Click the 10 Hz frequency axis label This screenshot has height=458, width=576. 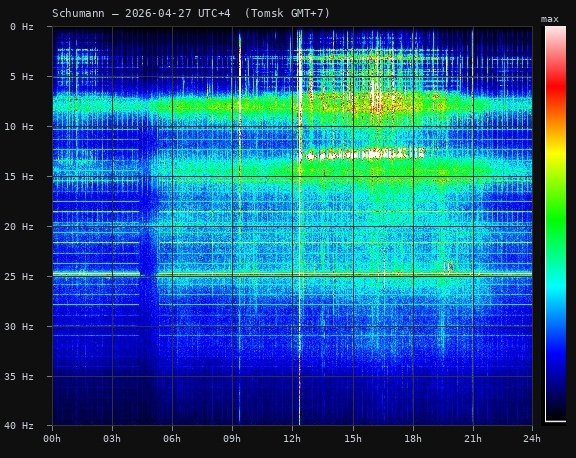pos(19,127)
